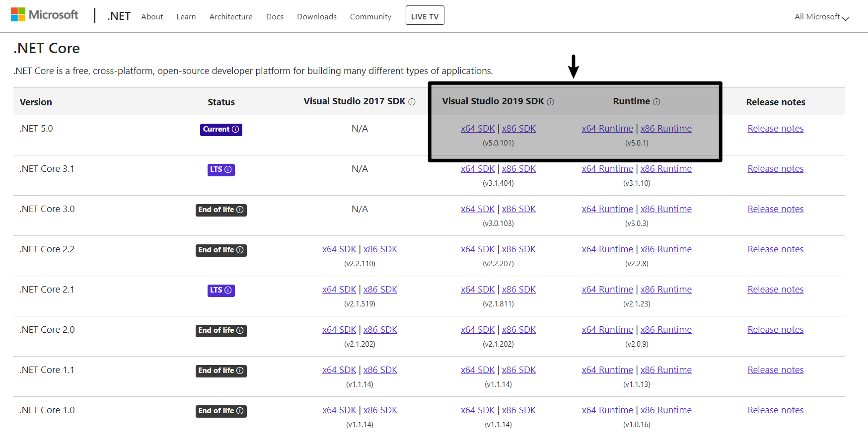Open Release notes for .NET Core 1.0
Viewport: 868px width, 446px height.
(x=776, y=410)
